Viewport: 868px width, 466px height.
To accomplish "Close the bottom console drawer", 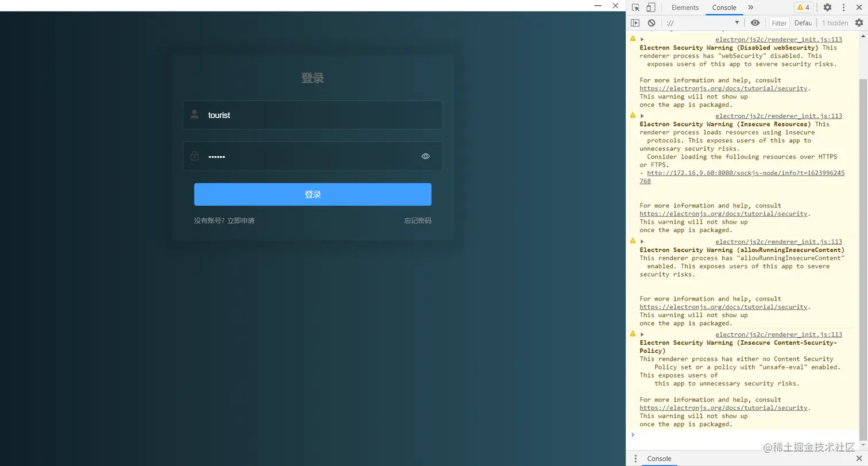I will click(x=859, y=459).
